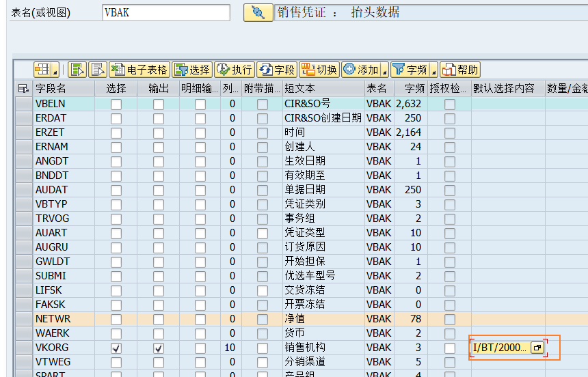Viewport: 588px width, 377px height.
Task: Sort by the 字段名 column header
Action: (64, 88)
